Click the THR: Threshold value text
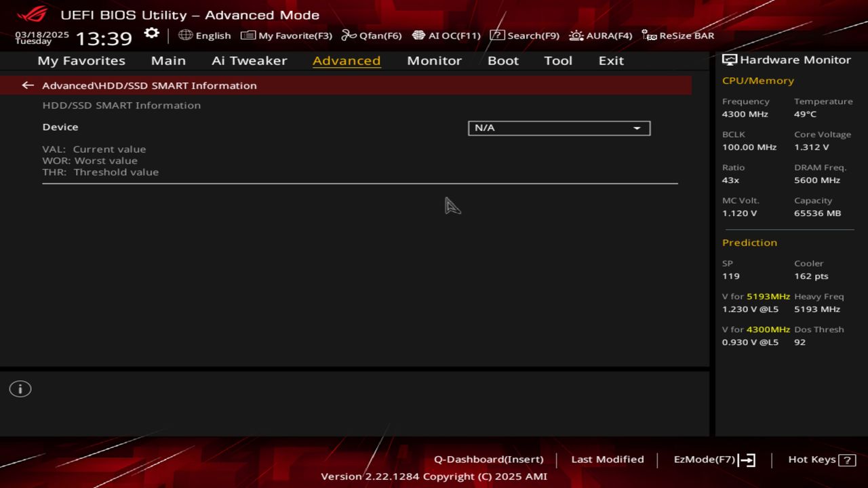 [100, 172]
